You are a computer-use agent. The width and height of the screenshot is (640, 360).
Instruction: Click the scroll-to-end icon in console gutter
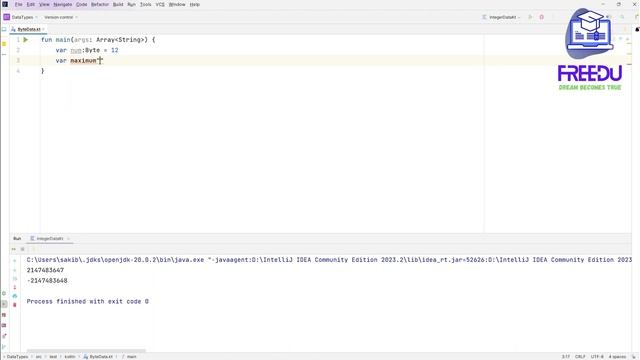pos(15,287)
